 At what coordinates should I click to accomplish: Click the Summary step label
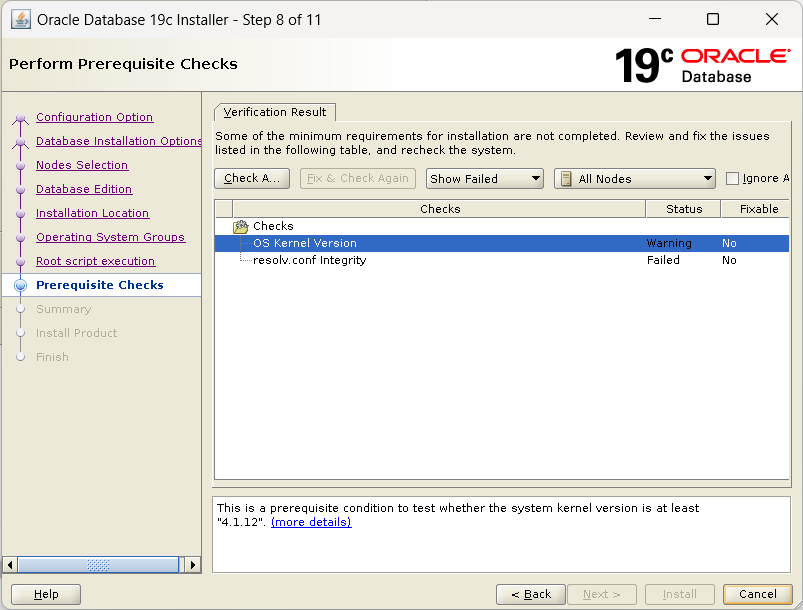64,309
